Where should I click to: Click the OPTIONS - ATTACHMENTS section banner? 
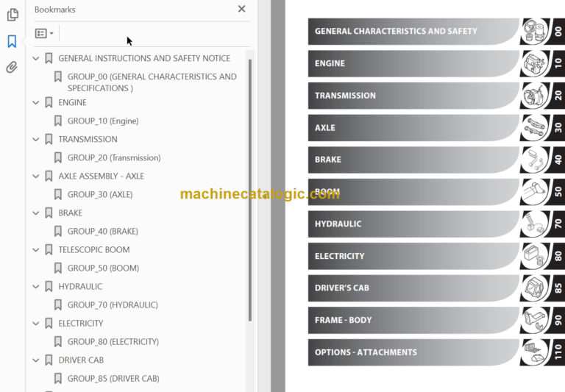pyautogui.click(x=413, y=352)
